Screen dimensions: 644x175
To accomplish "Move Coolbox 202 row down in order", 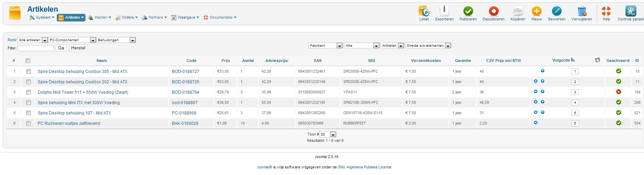I will pyautogui.click(x=543, y=81).
